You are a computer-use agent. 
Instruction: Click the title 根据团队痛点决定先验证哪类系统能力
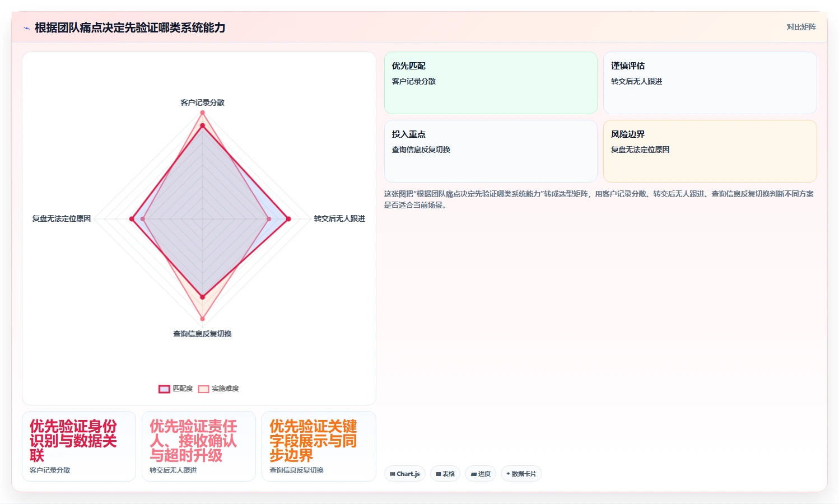[130, 27]
